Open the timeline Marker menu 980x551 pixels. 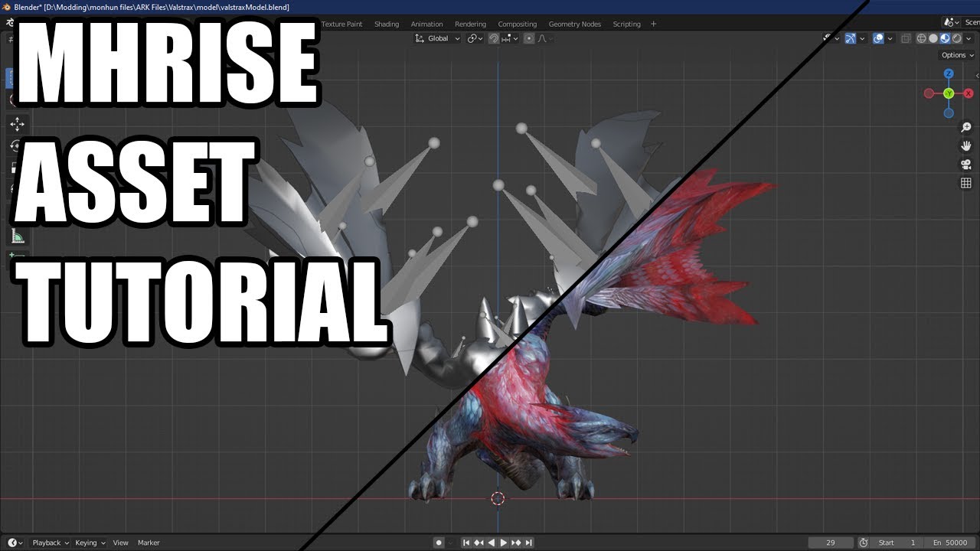149,543
